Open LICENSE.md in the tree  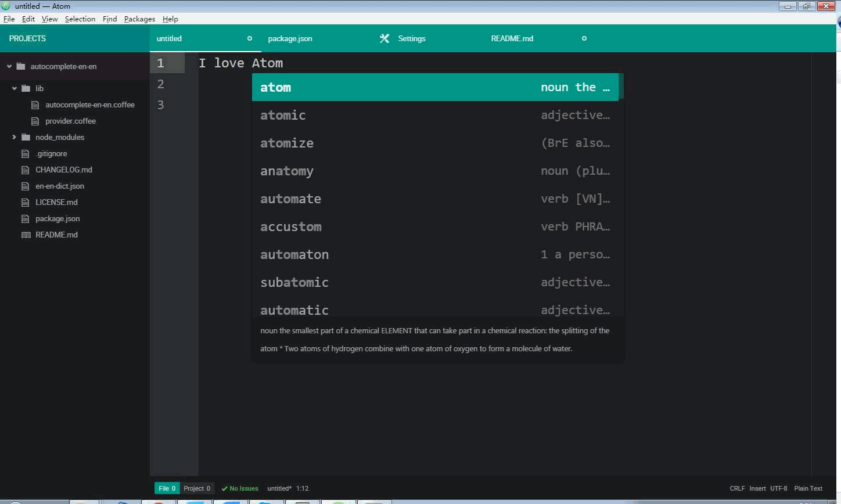point(56,203)
